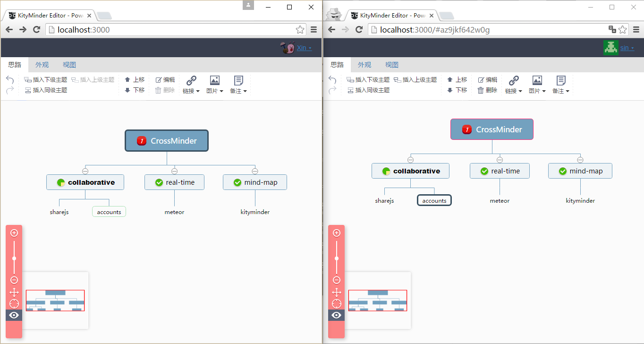This screenshot has width=644, height=344.
Task: Collapse collaborative branch in right window
Action: coord(410,160)
